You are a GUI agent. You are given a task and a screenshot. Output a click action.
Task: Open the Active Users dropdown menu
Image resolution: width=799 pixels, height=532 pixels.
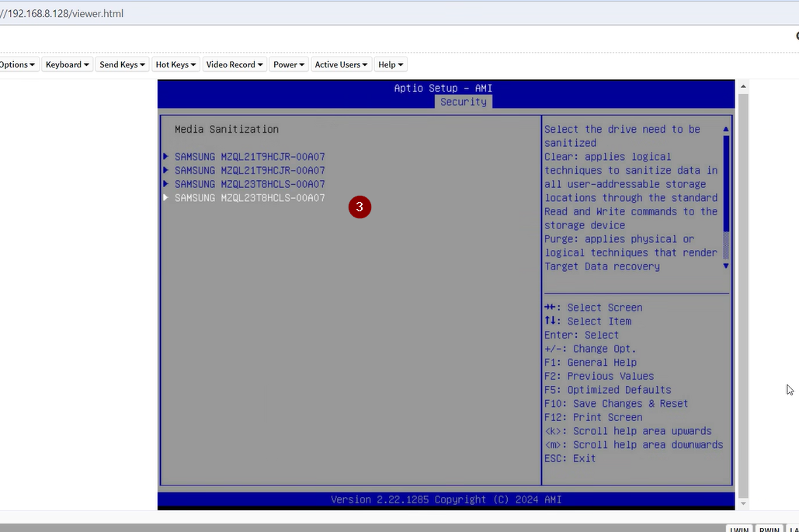point(341,64)
